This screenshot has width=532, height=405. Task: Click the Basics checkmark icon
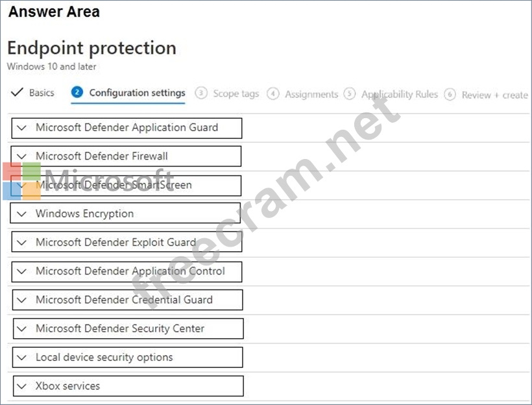pyautogui.click(x=17, y=92)
